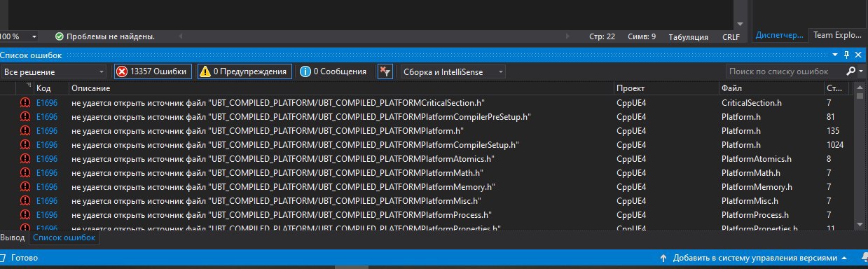Open the search options dropdown arrow
The image size is (868, 269).
(x=860, y=71)
